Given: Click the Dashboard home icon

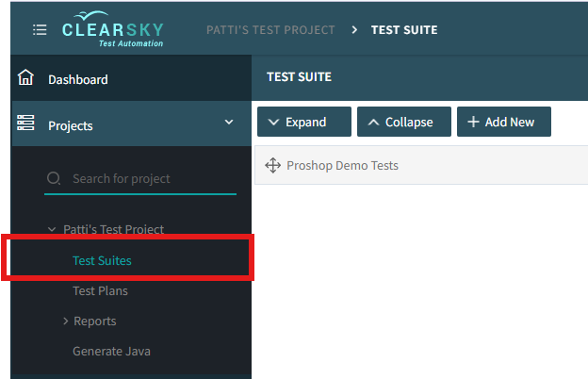Looking at the screenshot, I should click(x=25, y=78).
